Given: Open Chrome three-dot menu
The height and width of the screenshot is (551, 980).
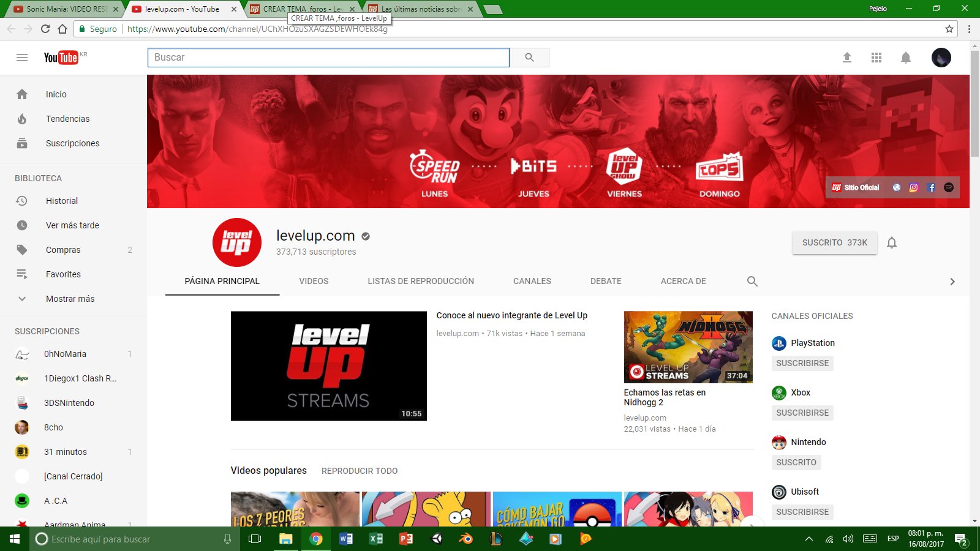Looking at the screenshot, I should pyautogui.click(x=969, y=29).
